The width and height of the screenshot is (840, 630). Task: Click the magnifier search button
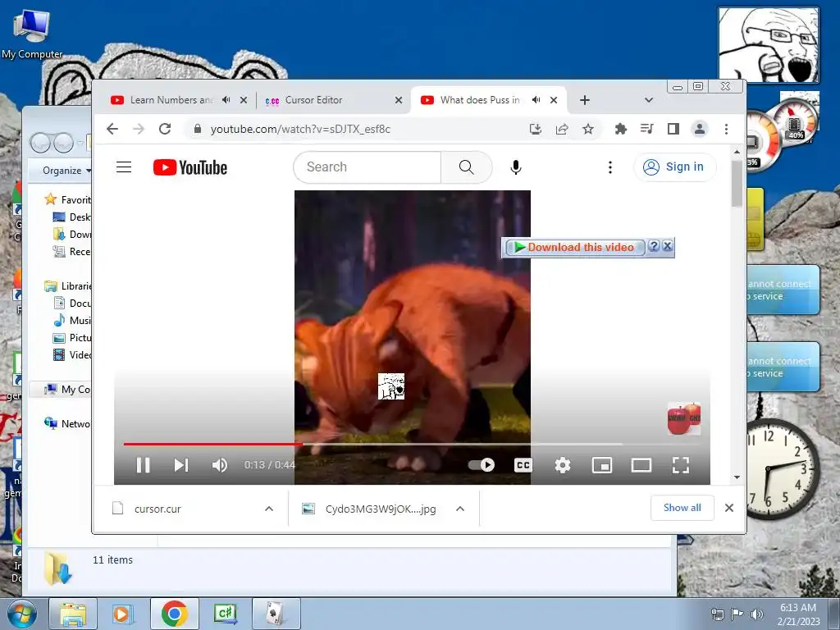[x=467, y=167]
